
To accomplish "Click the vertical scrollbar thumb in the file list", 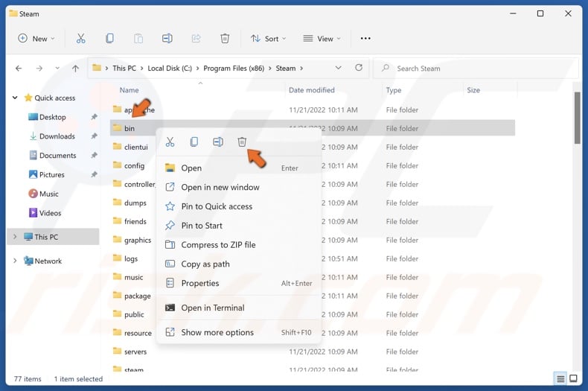I will click(x=577, y=117).
